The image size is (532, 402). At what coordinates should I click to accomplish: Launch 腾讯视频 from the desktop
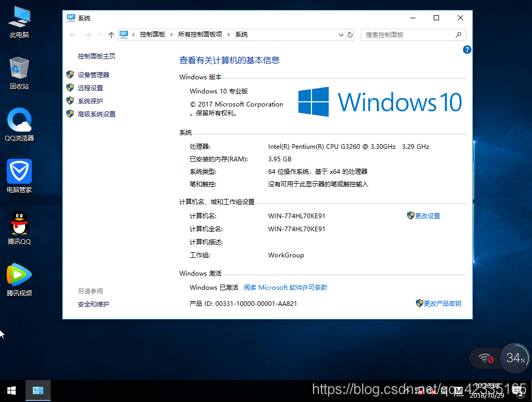(x=19, y=280)
